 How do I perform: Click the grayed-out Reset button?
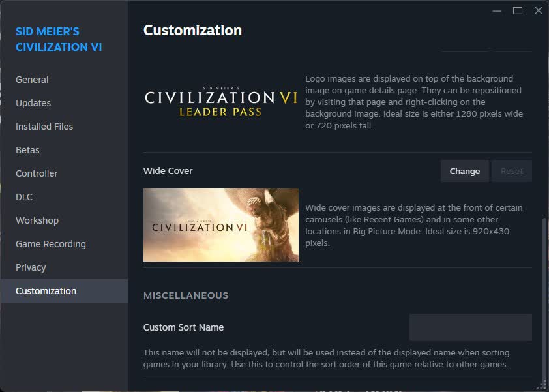[511, 170]
